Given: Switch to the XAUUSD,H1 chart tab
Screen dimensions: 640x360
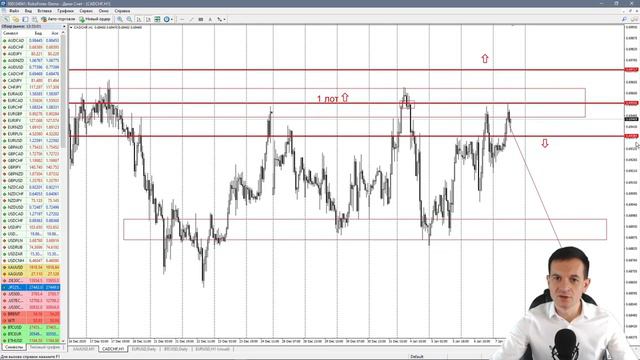Looking at the screenshot, I should tap(83, 349).
